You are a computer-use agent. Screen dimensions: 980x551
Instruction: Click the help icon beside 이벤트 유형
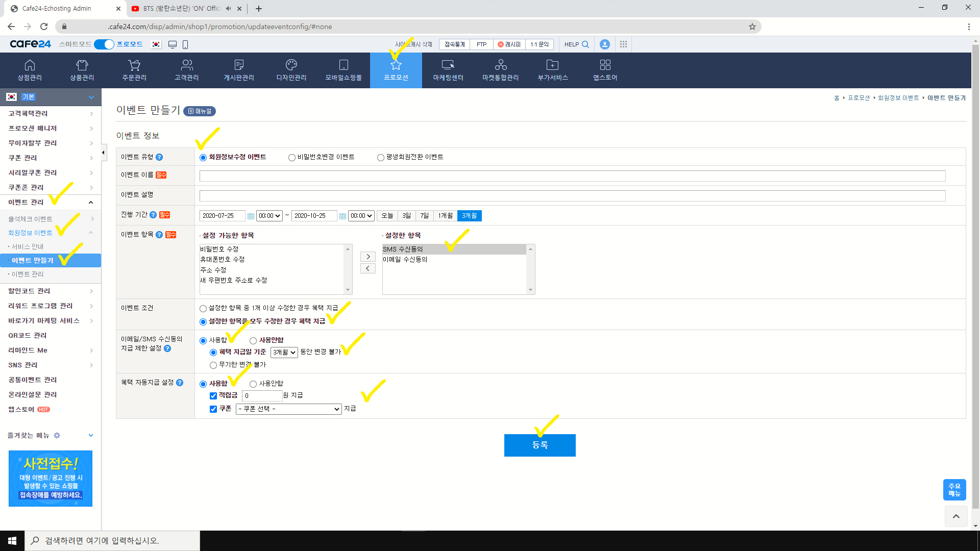pos(159,157)
